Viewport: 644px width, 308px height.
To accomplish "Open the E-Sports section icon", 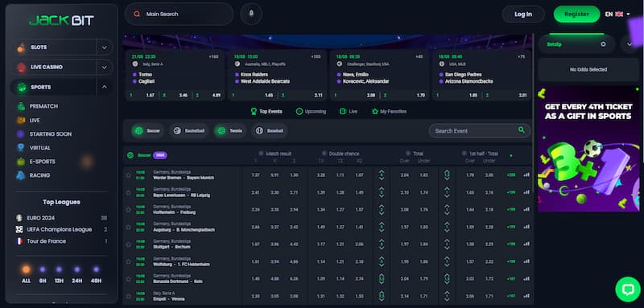I will coord(21,162).
